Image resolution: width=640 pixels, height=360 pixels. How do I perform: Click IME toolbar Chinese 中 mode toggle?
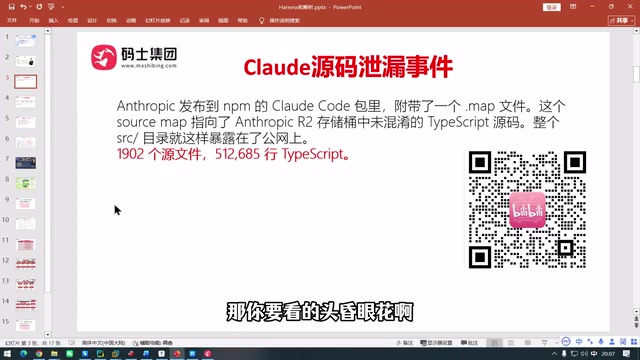tap(579, 342)
